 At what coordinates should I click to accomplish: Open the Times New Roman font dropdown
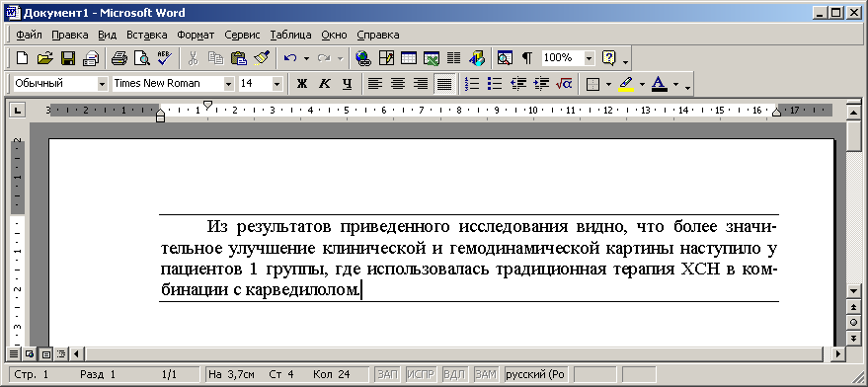[x=229, y=84]
